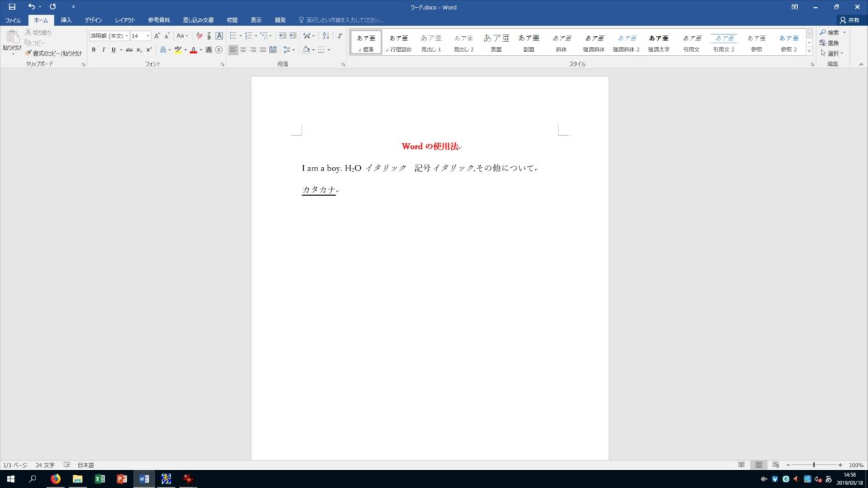Select right align paragraph button

click(x=253, y=50)
